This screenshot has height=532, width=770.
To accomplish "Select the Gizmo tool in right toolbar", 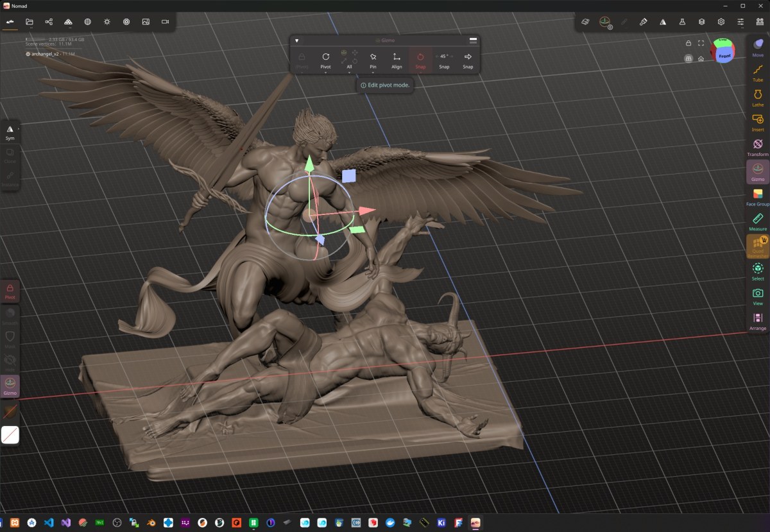I will click(758, 172).
